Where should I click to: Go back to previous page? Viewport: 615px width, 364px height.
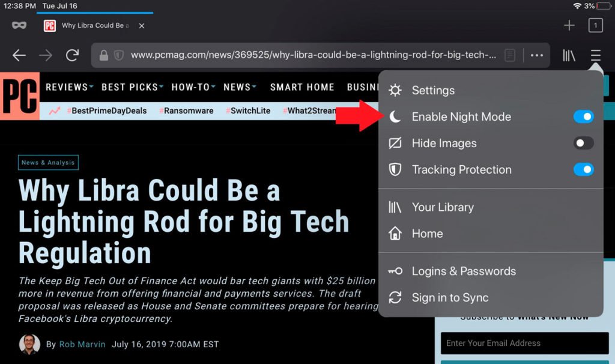pos(19,55)
